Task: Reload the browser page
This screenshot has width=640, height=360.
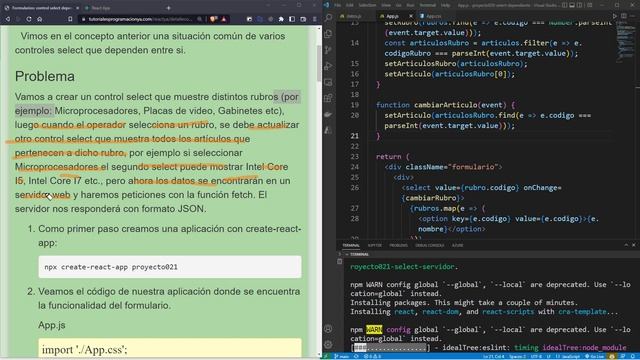Action: 29,19
